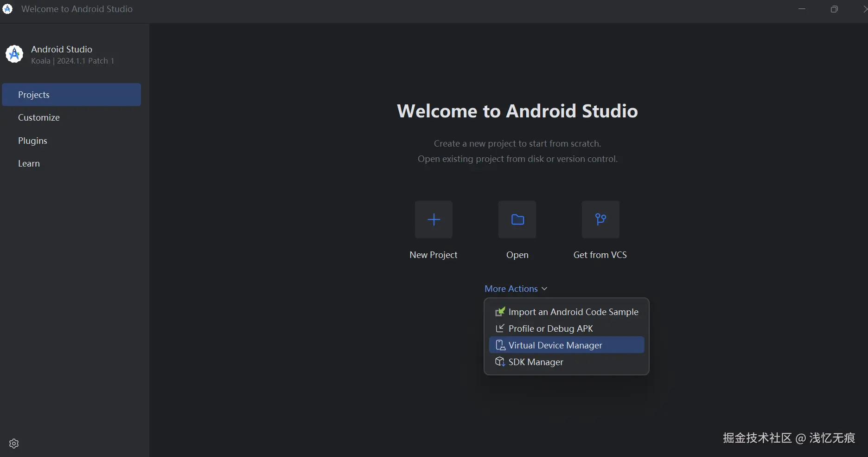This screenshot has width=868, height=457.
Task: Click the New Project plus icon
Action: tap(434, 219)
